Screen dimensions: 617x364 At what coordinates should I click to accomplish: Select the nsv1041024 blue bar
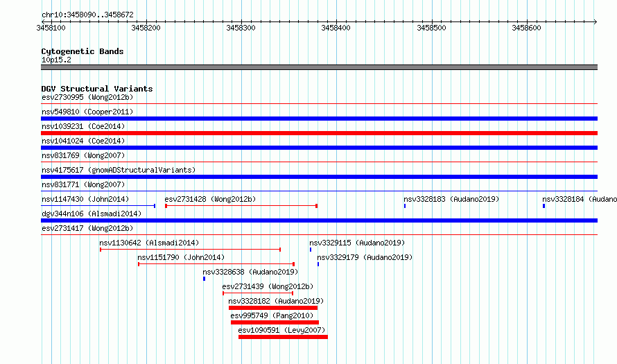319,148
